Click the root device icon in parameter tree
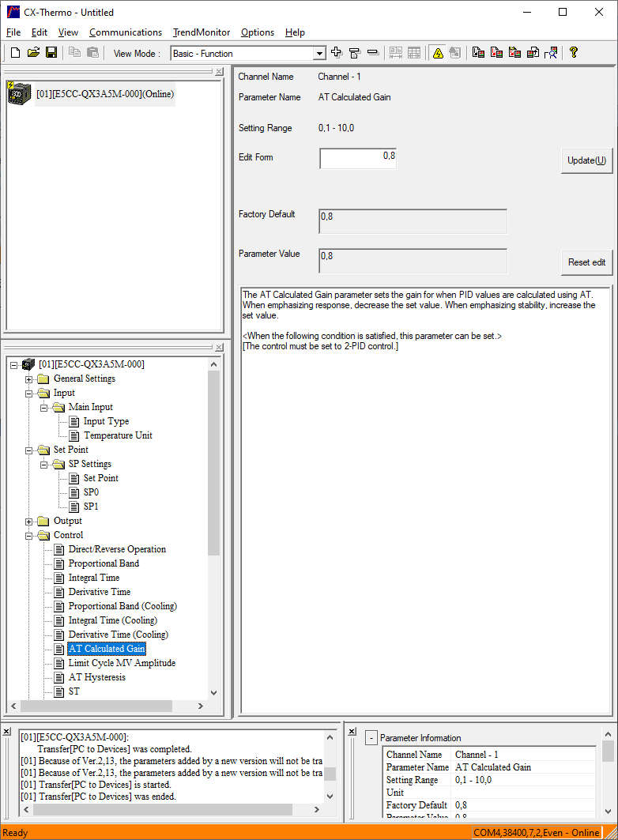This screenshot has width=618, height=840. point(28,364)
